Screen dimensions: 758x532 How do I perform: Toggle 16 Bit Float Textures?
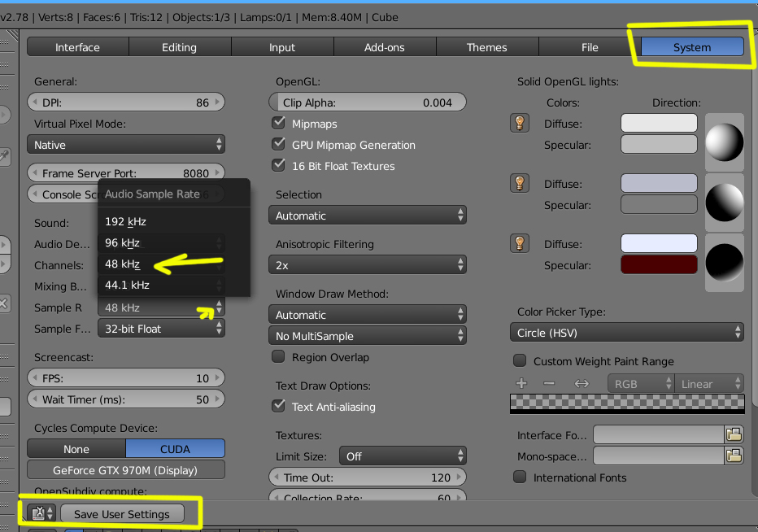[x=278, y=165]
